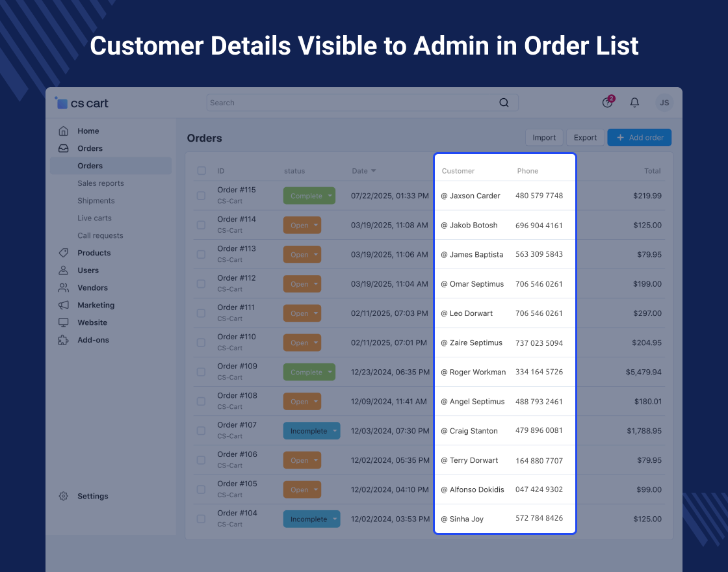Sort by the Date column arrow

373,171
